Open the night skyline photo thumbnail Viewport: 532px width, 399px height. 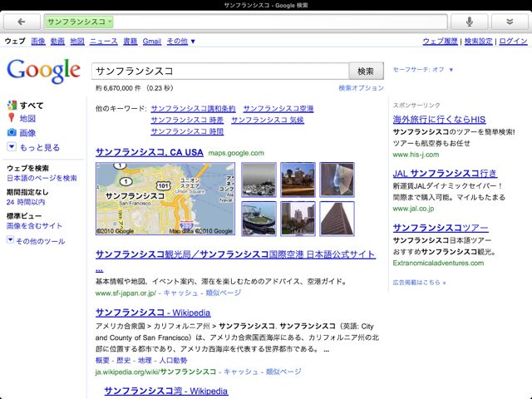pyautogui.click(x=298, y=180)
